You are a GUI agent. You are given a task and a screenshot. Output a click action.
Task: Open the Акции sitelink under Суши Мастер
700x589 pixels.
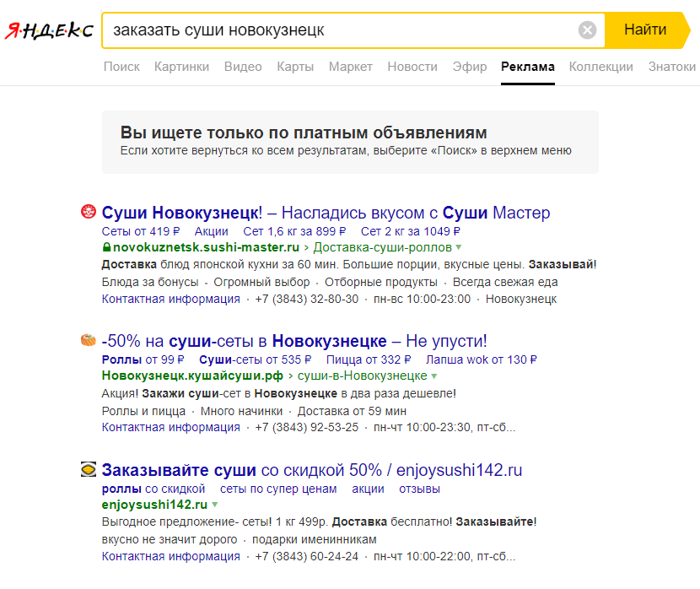point(211,231)
